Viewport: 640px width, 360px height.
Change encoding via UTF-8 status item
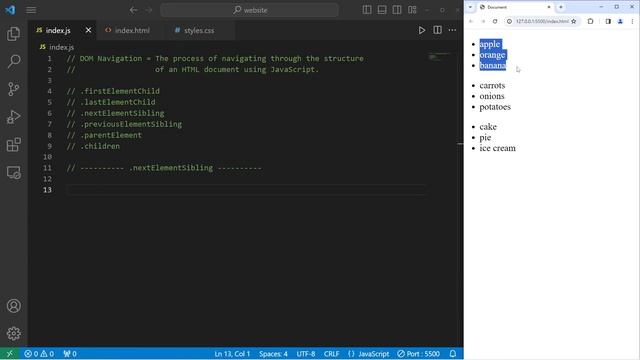pyautogui.click(x=306, y=353)
